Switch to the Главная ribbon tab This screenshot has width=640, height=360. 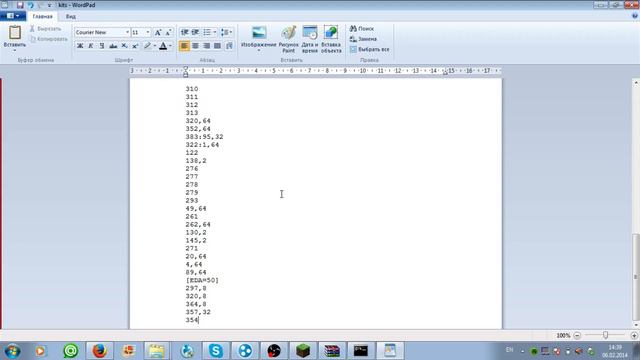[x=42, y=16]
